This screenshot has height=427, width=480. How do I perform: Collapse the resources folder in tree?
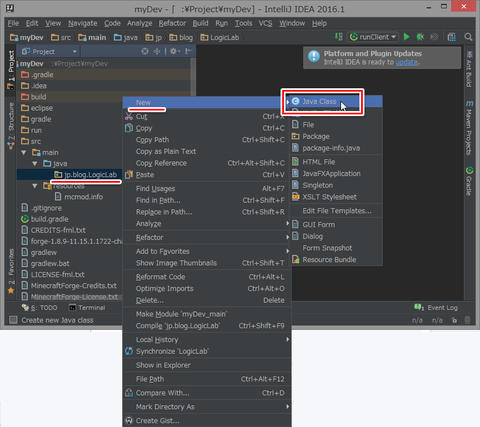35,186
